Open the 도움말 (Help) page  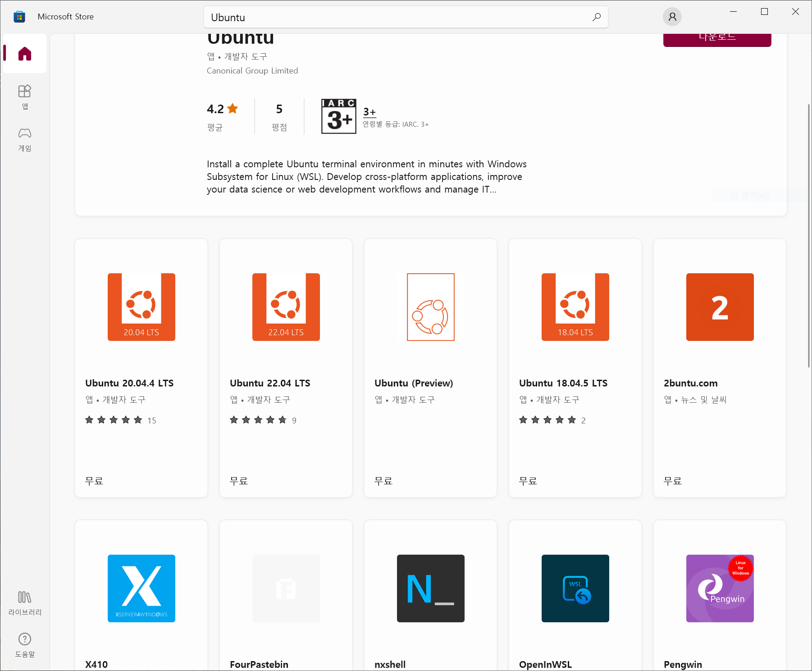(25, 645)
